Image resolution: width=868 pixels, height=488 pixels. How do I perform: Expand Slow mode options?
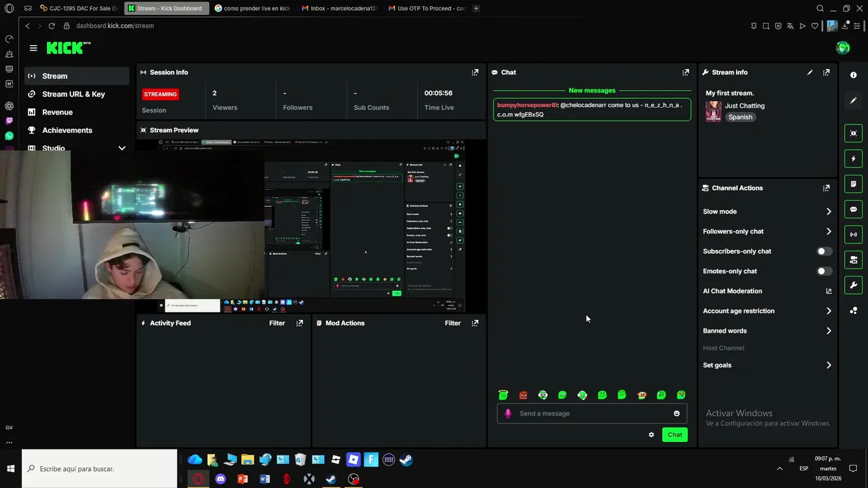[829, 211]
